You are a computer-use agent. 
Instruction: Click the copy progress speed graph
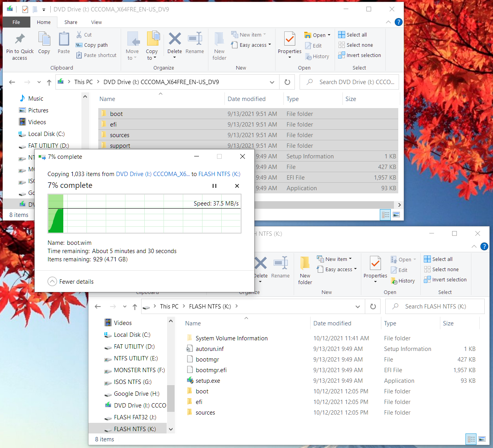[x=144, y=213]
